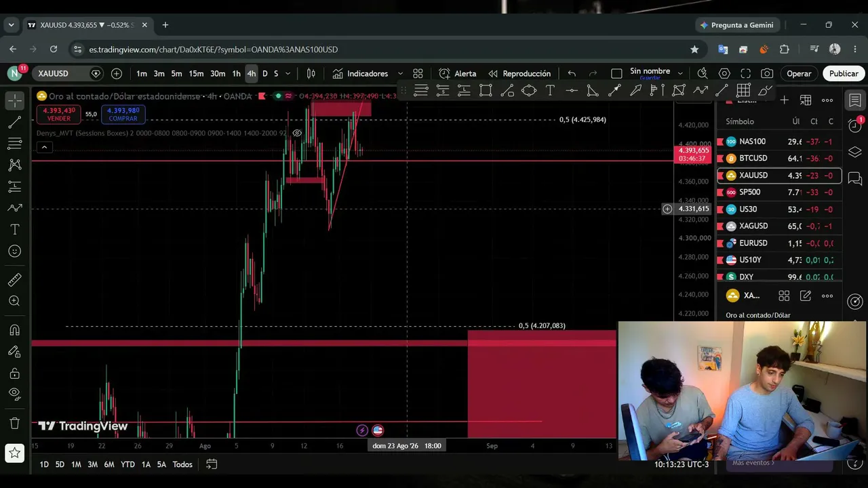Open the Indicadores panel
868x488 pixels.
(360, 73)
